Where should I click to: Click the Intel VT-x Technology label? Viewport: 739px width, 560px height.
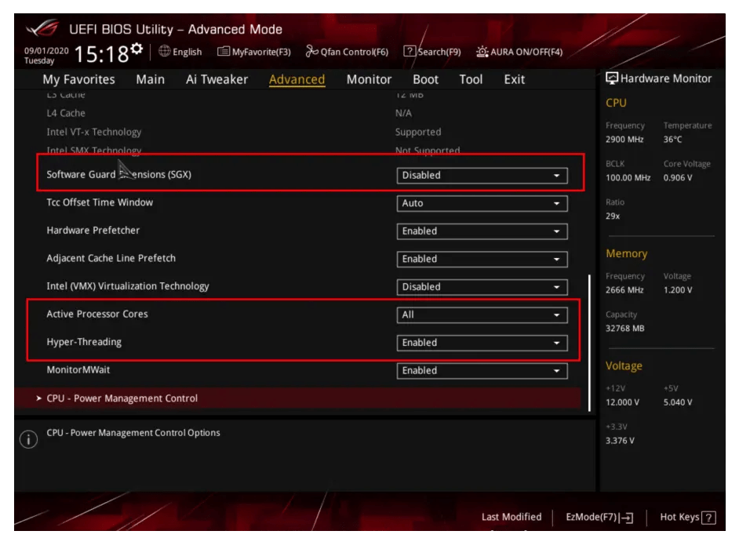point(94,132)
